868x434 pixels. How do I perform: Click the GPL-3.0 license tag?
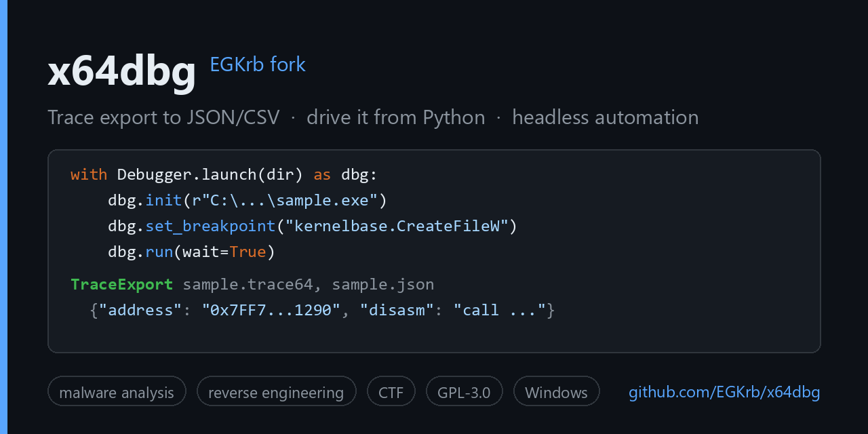click(464, 391)
